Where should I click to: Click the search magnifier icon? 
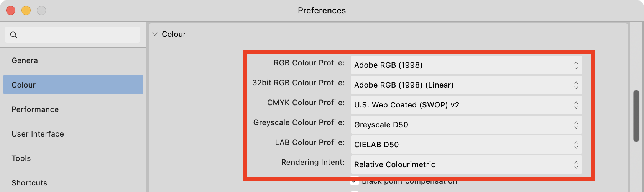[x=14, y=35]
